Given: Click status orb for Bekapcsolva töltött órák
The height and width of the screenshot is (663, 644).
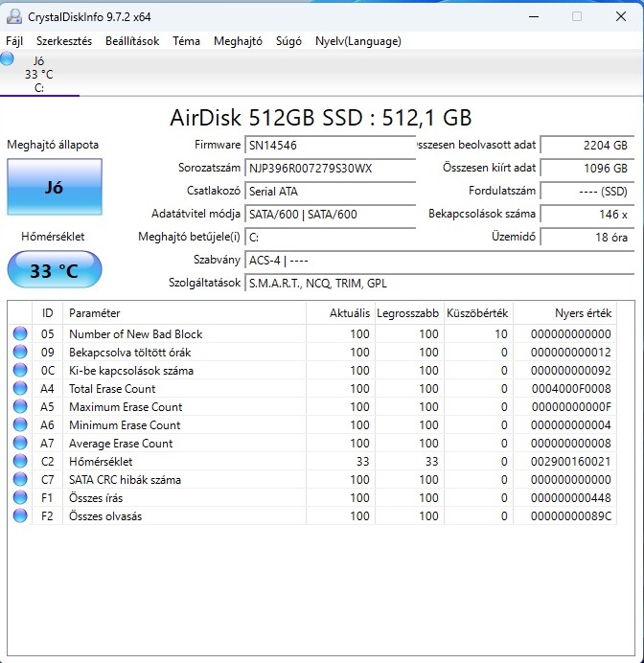Looking at the screenshot, I should pos(20,352).
